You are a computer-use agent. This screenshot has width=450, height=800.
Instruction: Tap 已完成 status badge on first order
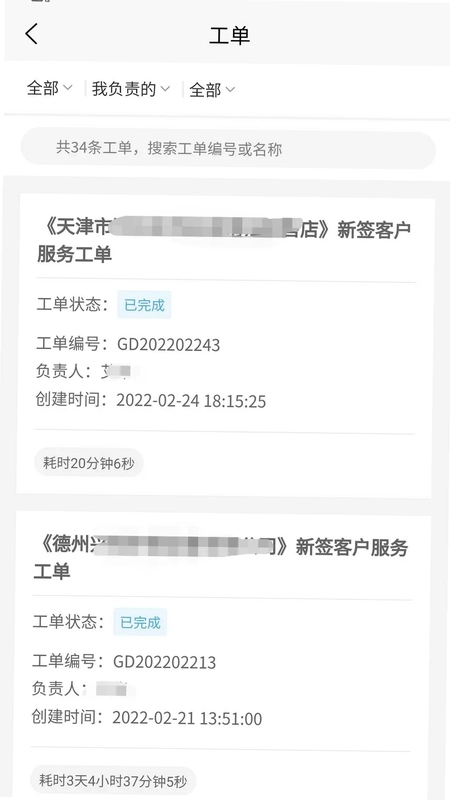click(x=144, y=305)
